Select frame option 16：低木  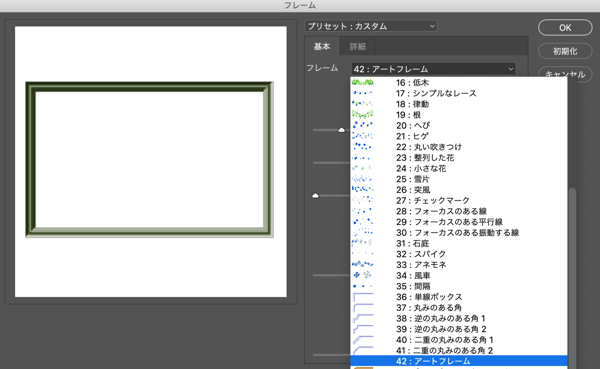coord(458,83)
